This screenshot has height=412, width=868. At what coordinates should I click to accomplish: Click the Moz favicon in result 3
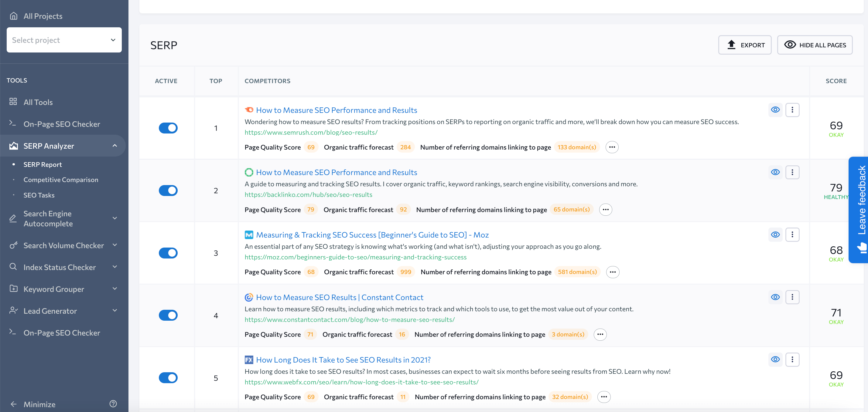[x=249, y=235]
